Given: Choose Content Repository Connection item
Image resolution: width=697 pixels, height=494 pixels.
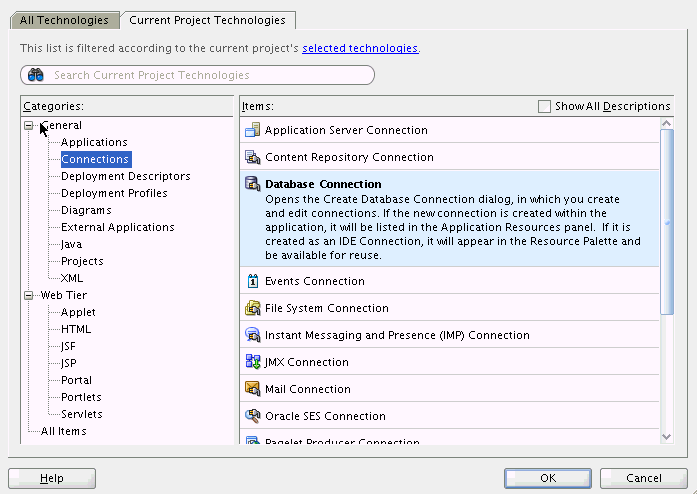Looking at the screenshot, I should pyautogui.click(x=449, y=157).
